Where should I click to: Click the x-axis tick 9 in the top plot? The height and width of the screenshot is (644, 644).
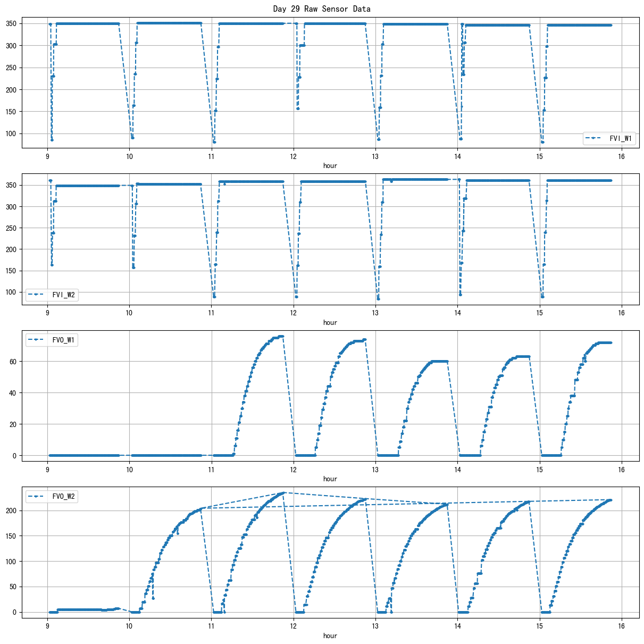click(47, 156)
